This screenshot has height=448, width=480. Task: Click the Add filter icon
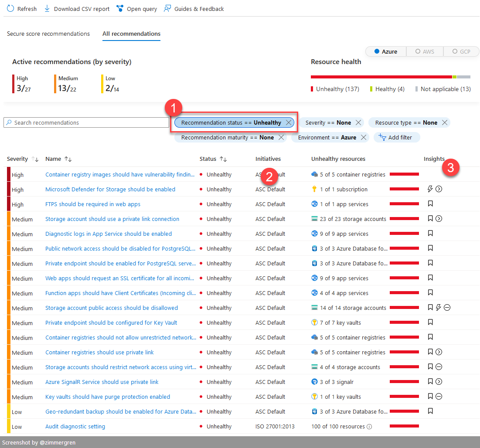383,137
